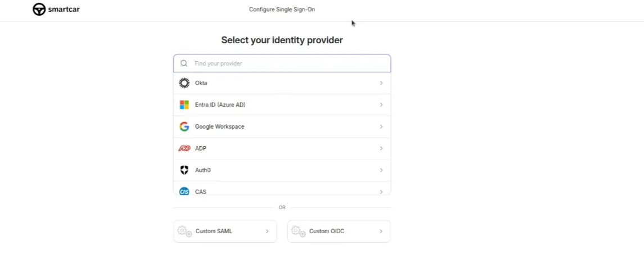This screenshot has width=644, height=273.
Task: Click the Okta sunburst logo icon
Action: [184, 83]
